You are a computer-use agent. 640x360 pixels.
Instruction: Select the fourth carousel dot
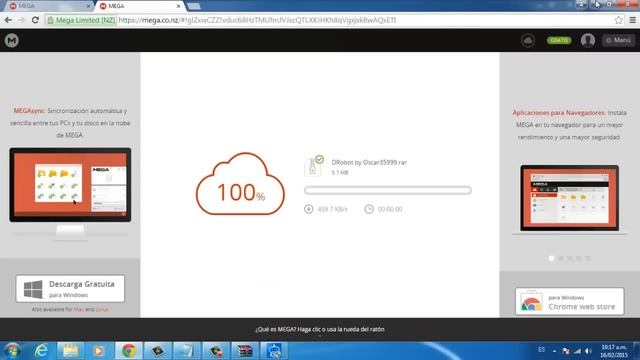click(x=579, y=258)
